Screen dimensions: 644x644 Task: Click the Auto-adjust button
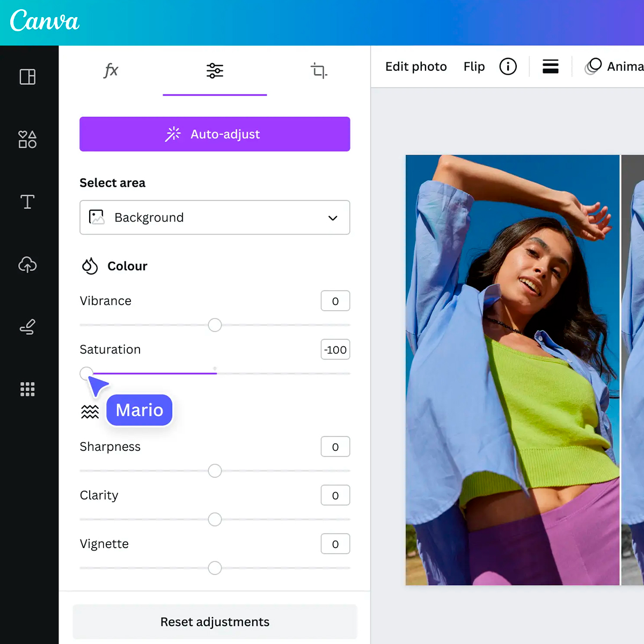click(x=215, y=134)
